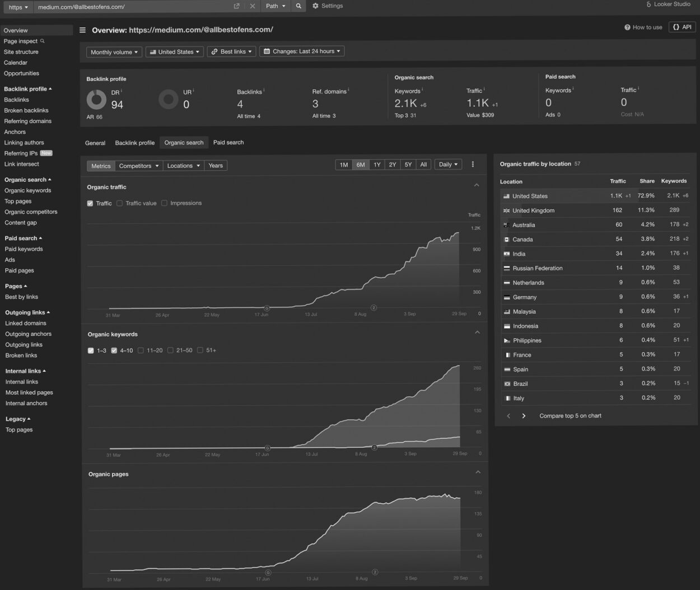
Task: Go to previous locations page arrow
Action: coord(508,416)
